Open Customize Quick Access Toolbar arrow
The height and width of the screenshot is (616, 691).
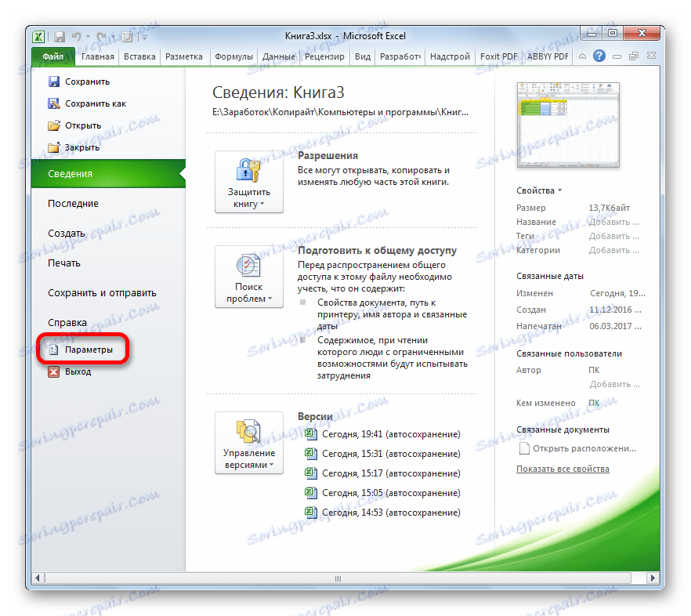[144, 38]
